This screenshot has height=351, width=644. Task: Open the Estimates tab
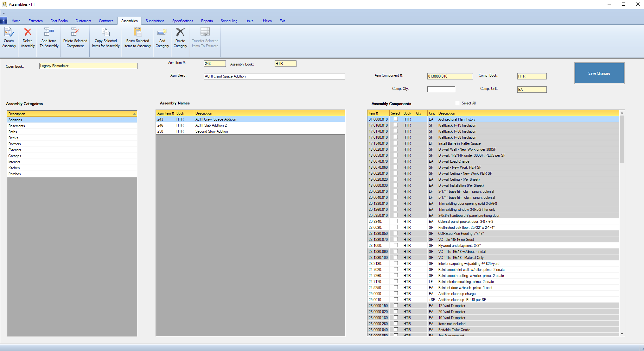(x=35, y=21)
